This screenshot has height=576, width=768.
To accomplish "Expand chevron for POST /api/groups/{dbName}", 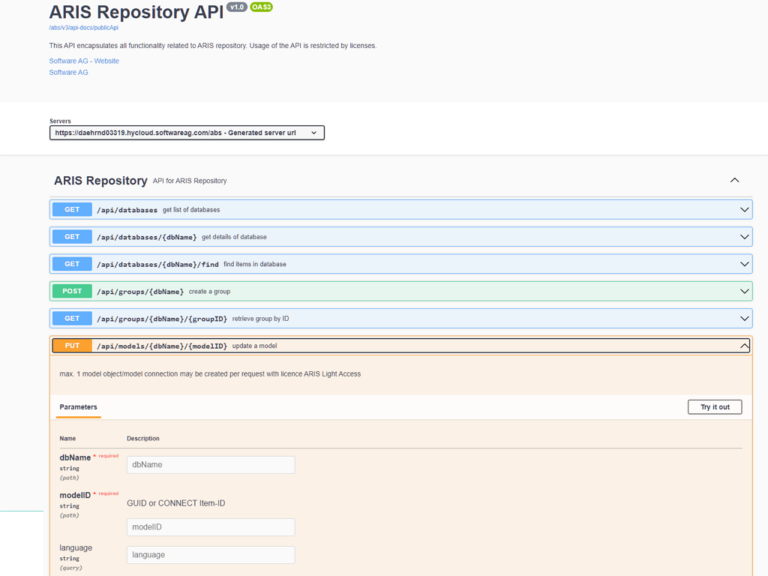I will 744,291.
